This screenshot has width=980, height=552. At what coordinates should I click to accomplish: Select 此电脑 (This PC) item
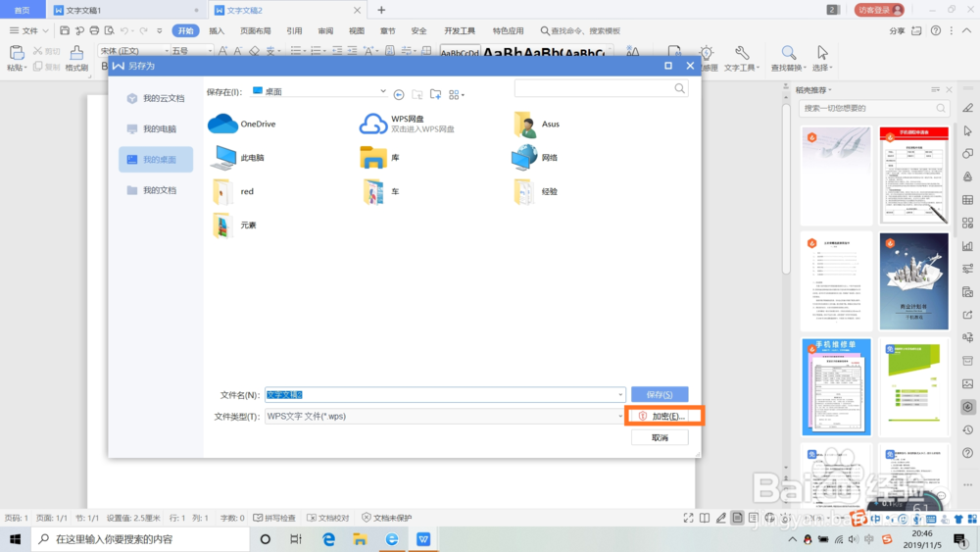click(x=237, y=158)
